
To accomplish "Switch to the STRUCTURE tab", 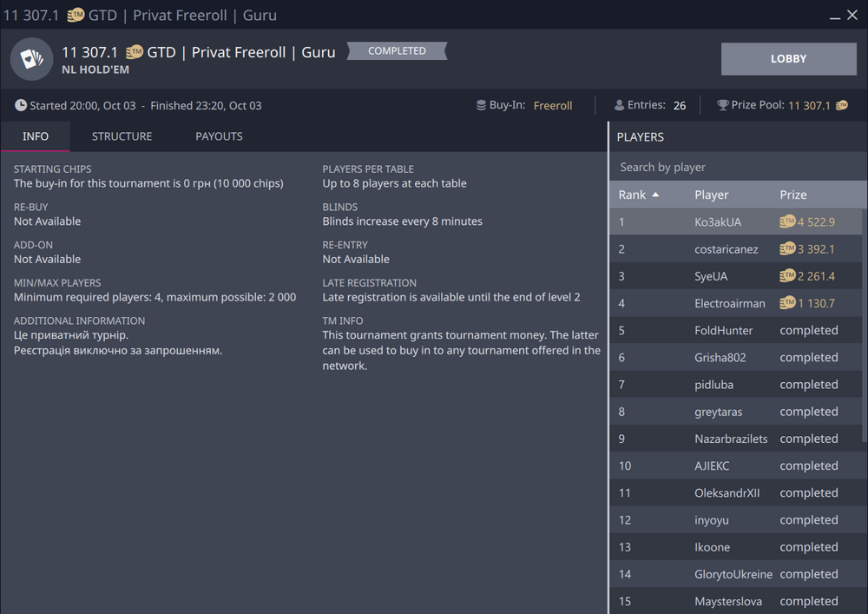I will point(122,136).
